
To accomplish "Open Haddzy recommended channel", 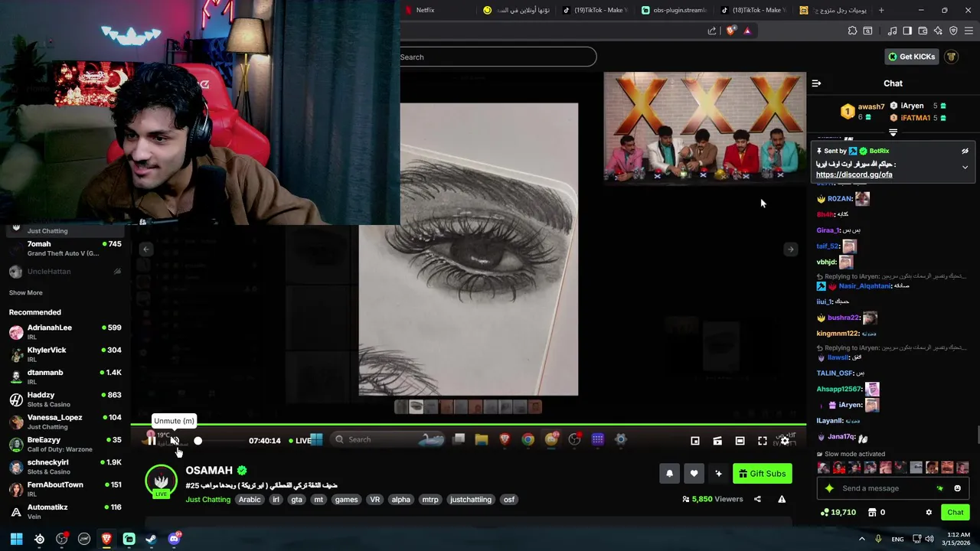I will (x=65, y=399).
